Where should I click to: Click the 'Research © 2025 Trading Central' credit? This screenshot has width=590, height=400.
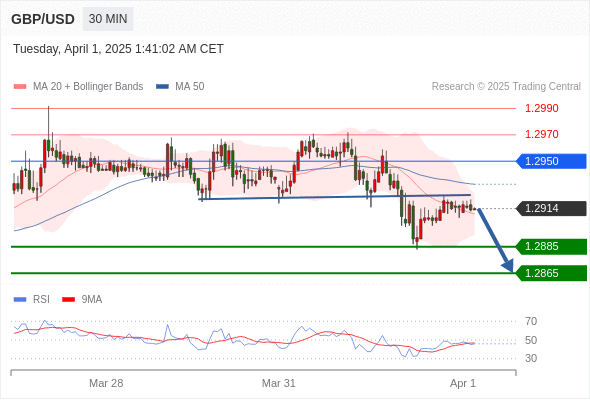point(506,87)
